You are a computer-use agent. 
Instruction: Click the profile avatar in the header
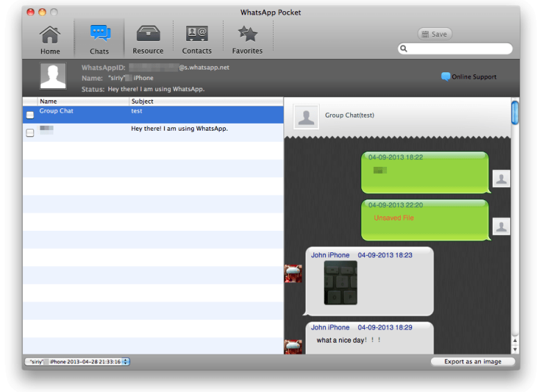click(x=53, y=76)
